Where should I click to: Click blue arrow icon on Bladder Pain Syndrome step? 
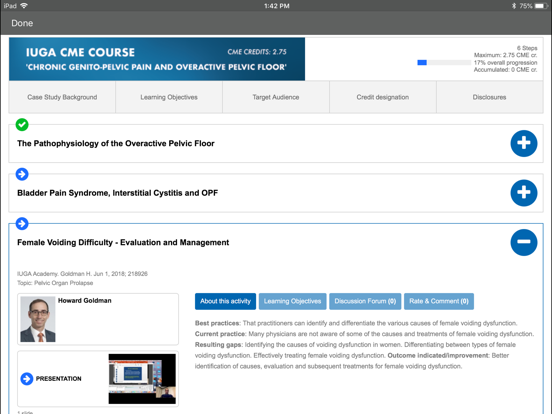click(22, 174)
